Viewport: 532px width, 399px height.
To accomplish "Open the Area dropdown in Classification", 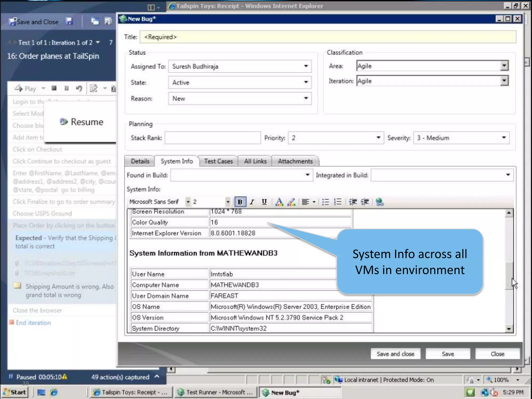I will [x=504, y=66].
